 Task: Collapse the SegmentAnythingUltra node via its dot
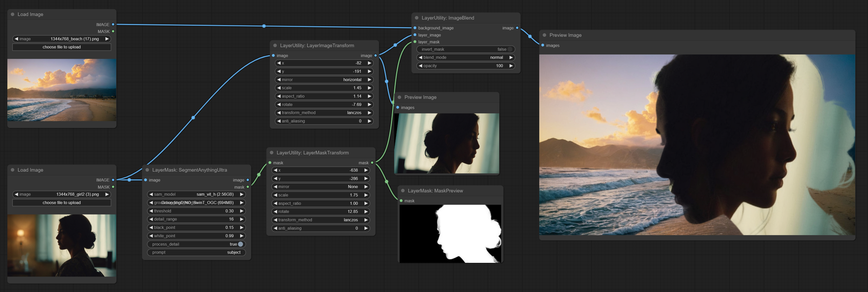pos(147,170)
